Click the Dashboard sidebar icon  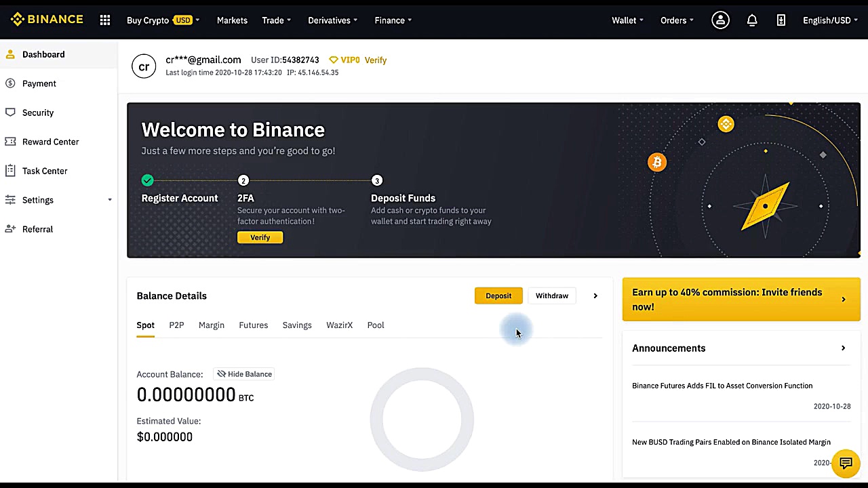coord(10,54)
